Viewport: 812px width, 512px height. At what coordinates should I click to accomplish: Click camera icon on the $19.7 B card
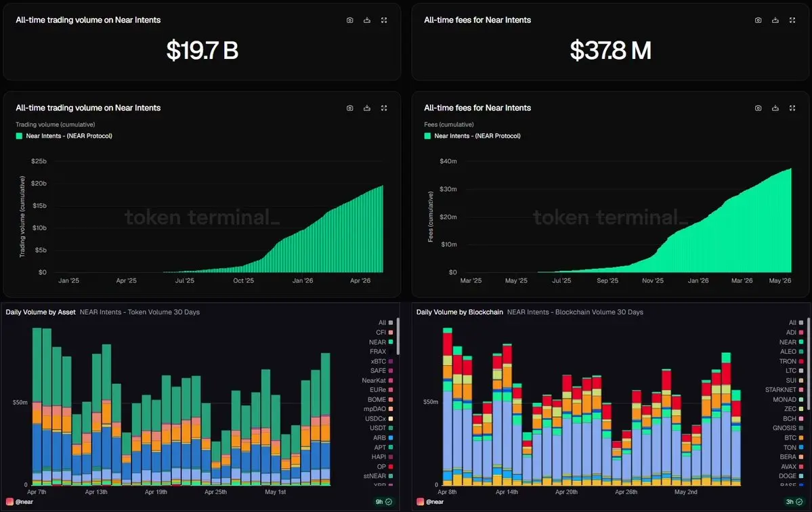point(350,20)
